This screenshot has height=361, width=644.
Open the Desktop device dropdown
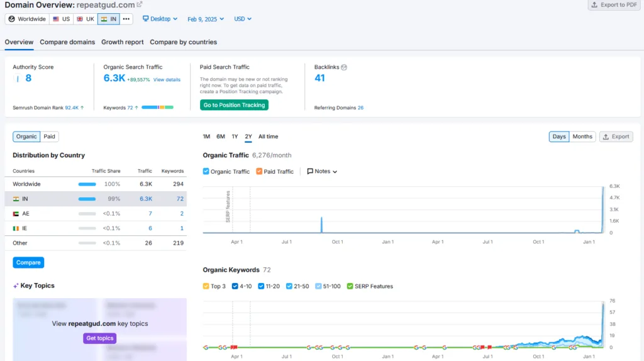160,19
